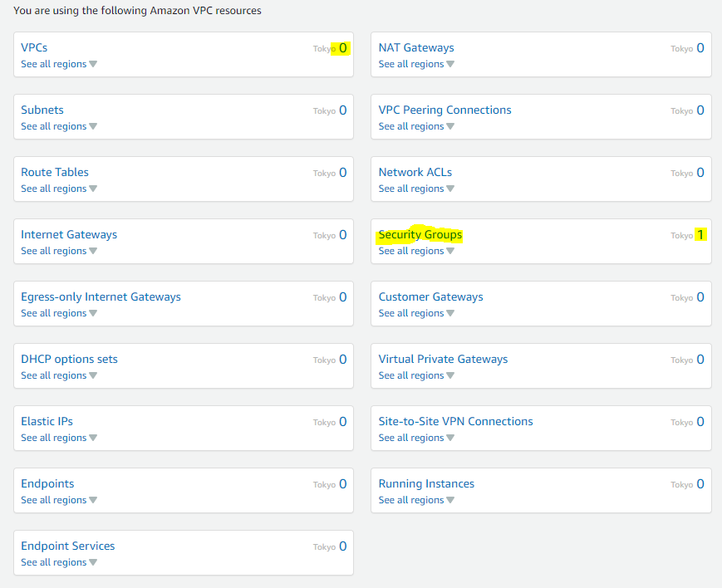Expand See all regions under VPC Peering Connections
Image resolution: width=722 pixels, height=588 pixels.
(416, 126)
